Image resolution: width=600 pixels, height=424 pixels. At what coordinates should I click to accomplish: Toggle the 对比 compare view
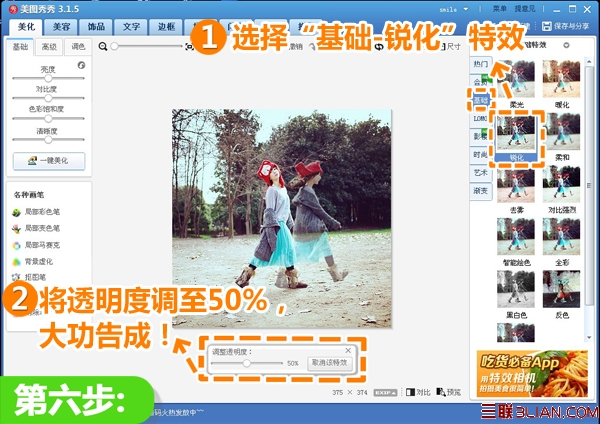tap(418, 392)
